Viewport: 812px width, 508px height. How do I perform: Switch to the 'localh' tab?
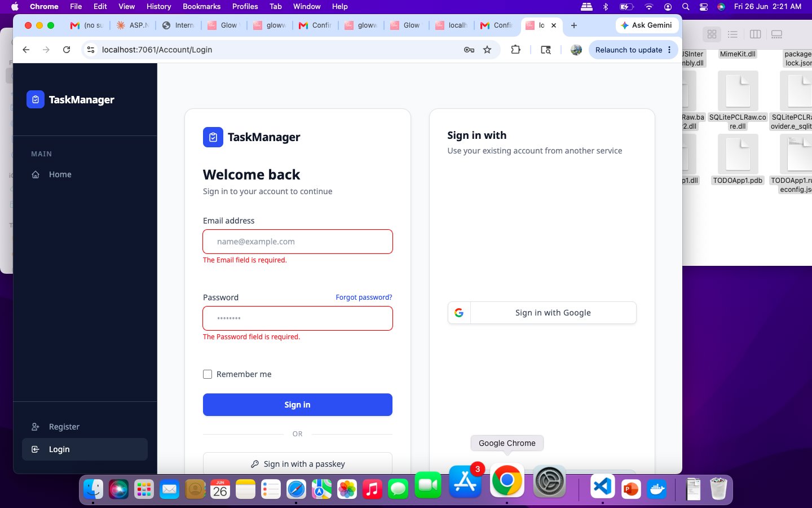(452, 25)
